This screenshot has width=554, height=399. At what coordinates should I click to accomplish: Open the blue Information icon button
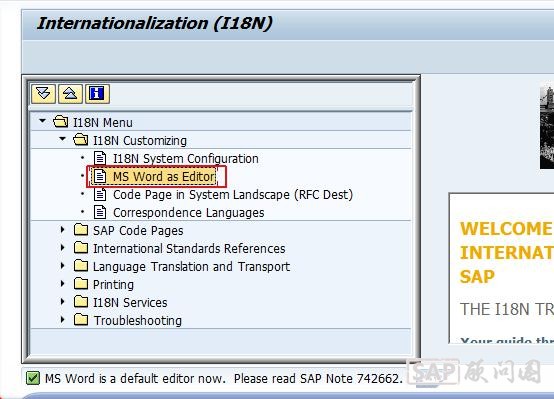(97, 94)
